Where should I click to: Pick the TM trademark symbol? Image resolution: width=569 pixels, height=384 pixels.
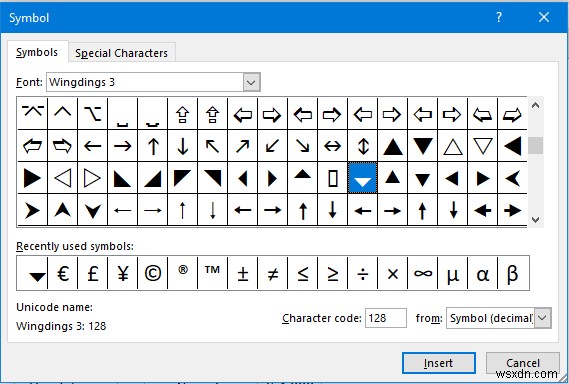tap(212, 273)
